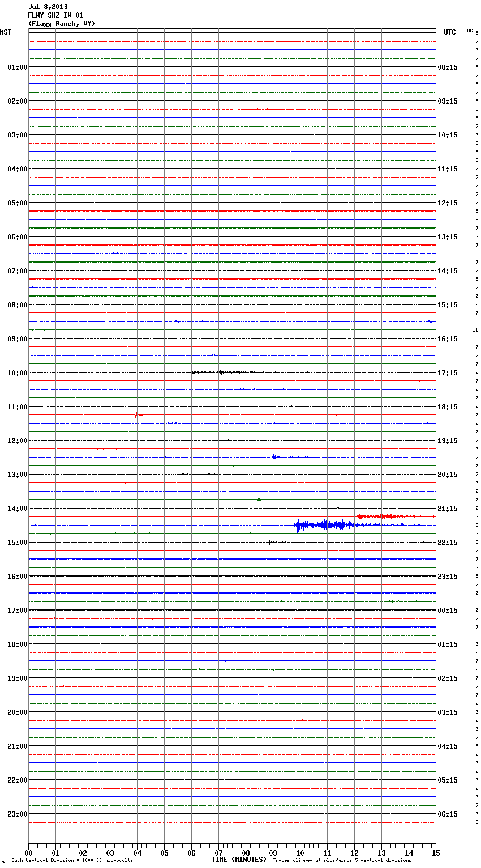Click the "TIME (MINUTES)" axis title
Viewport: 481px width, 868px height.
239,860
